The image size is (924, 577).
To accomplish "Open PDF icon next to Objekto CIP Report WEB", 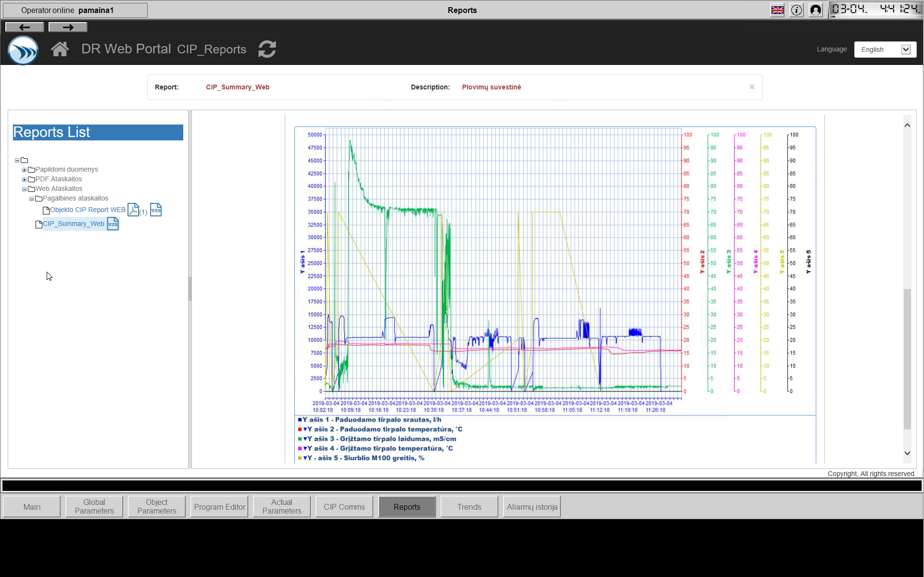I will [133, 210].
